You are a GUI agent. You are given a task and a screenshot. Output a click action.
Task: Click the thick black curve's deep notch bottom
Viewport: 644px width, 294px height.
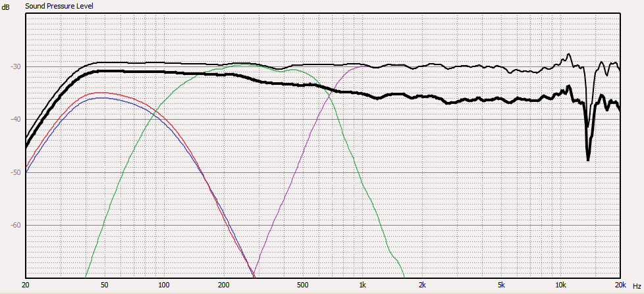(588, 159)
